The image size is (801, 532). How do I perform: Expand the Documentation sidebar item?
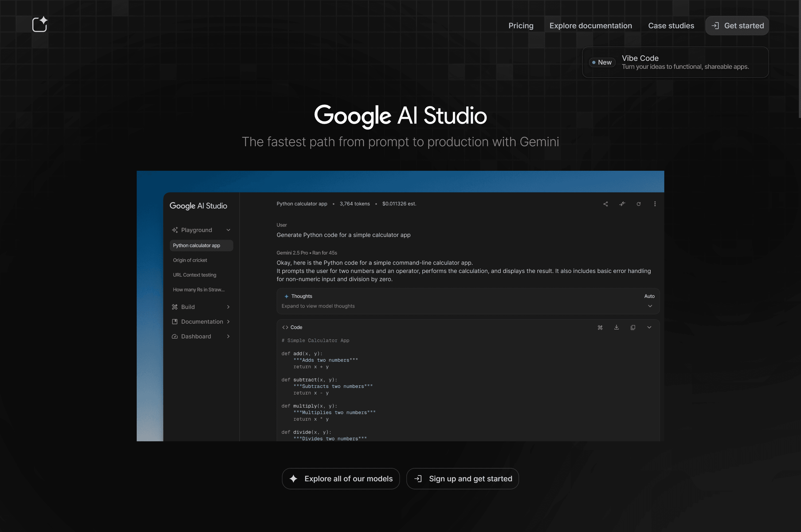tap(228, 322)
